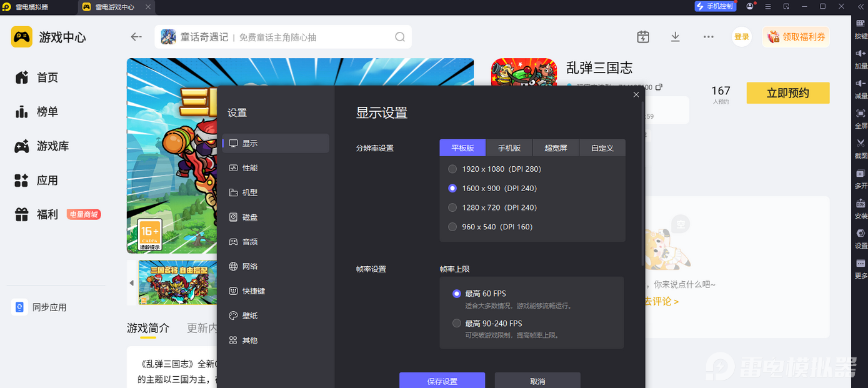Open 游戏简介 game intro tab
The image size is (868, 388).
click(148, 328)
